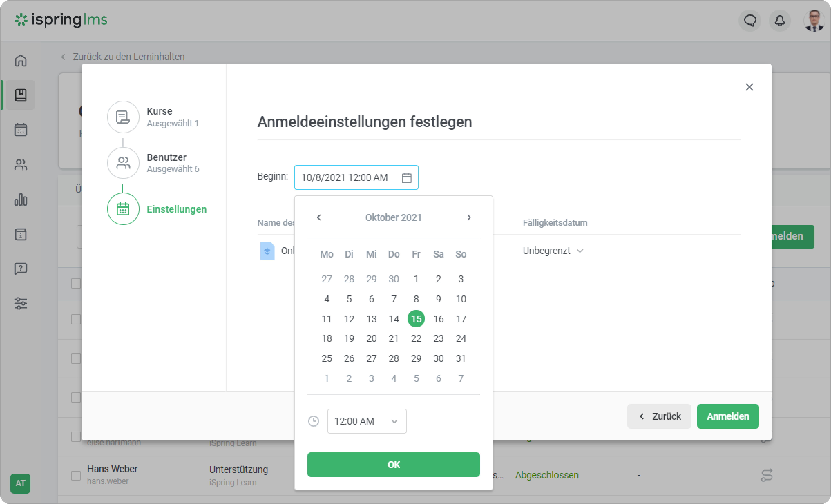Open the settings sliders icon in sidebar

(x=21, y=303)
